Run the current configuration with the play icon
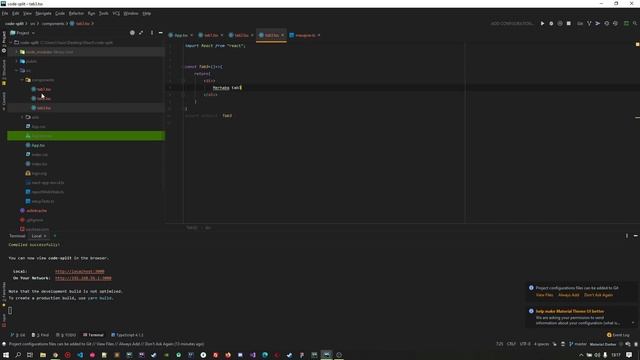The image size is (640, 360). (542, 24)
